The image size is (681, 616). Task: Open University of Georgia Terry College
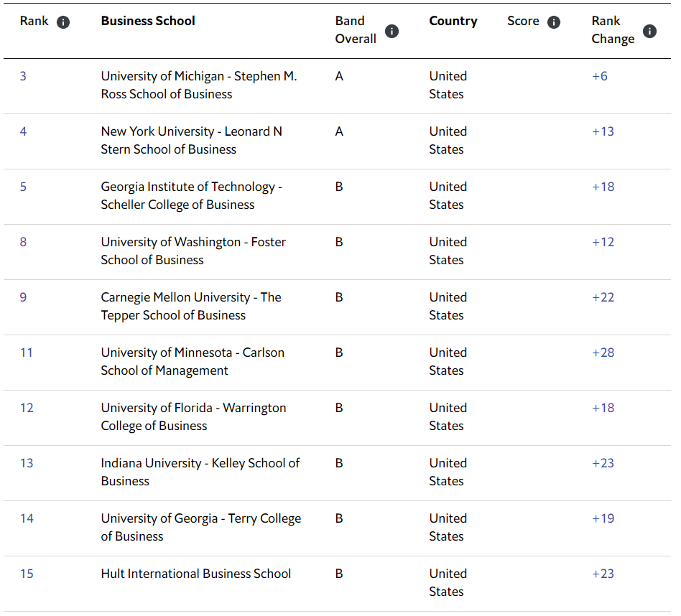click(200, 527)
